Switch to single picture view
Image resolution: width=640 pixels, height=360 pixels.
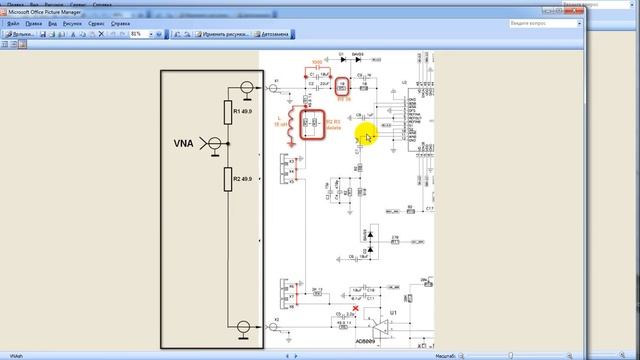(22, 44)
